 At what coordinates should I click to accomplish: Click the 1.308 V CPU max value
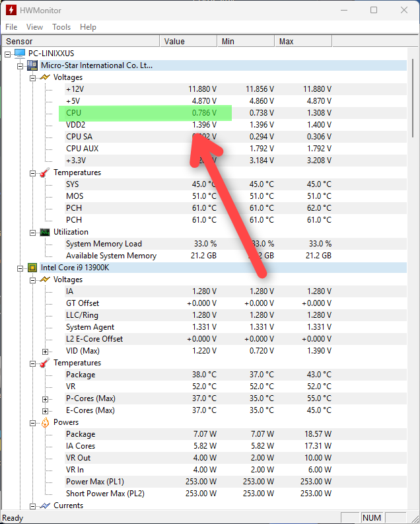pyautogui.click(x=319, y=113)
